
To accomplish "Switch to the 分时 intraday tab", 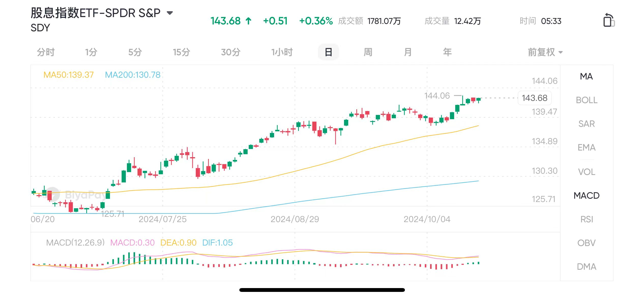I will 46,52.
